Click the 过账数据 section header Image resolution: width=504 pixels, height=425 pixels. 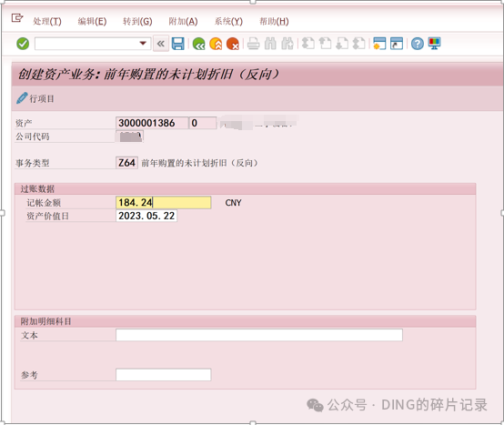37,188
